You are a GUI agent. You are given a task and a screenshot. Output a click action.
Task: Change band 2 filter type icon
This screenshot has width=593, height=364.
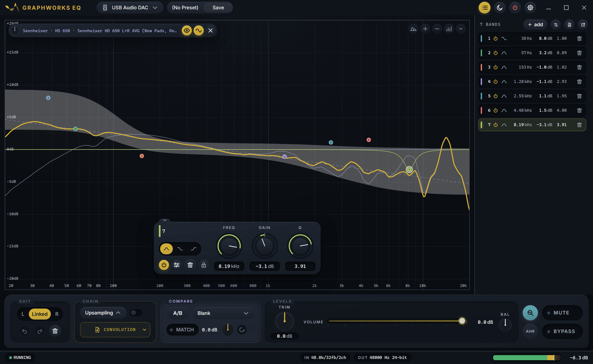[x=504, y=53]
